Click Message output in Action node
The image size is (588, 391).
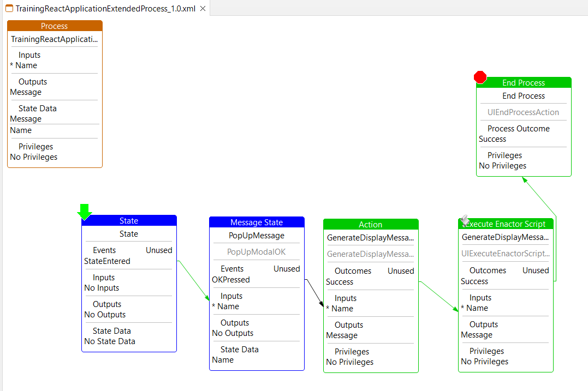point(342,335)
